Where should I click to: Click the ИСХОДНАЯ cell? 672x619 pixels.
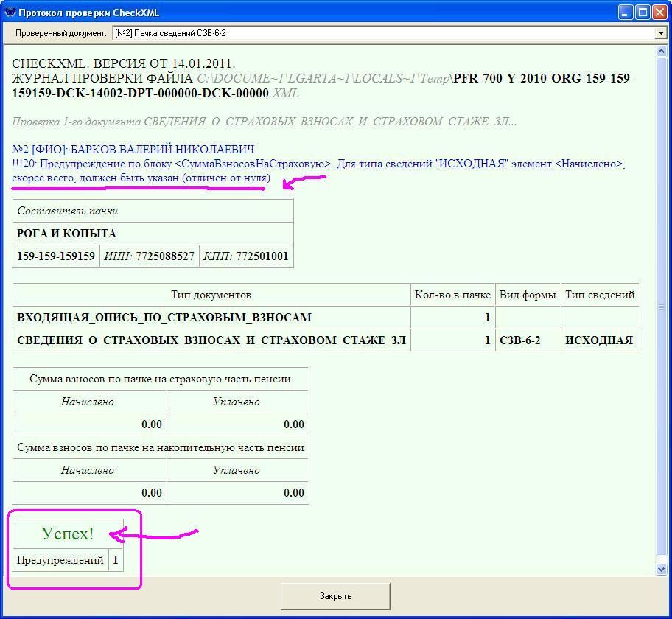600,340
